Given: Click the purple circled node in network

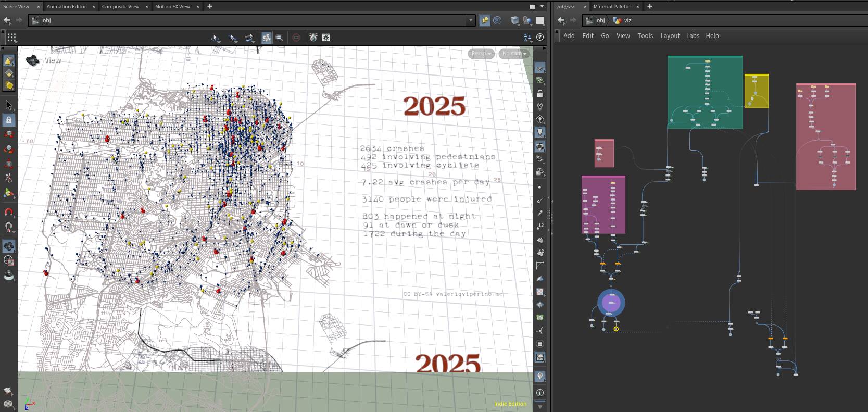Looking at the screenshot, I should pos(611,303).
